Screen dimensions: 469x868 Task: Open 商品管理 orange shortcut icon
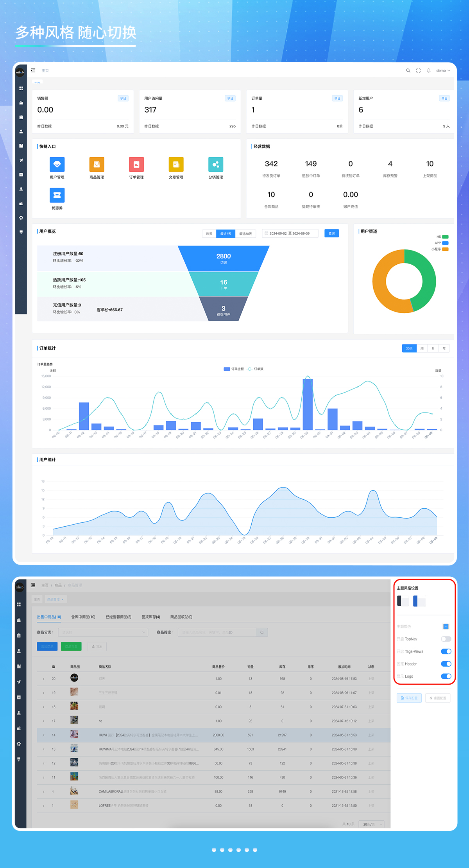click(x=97, y=165)
